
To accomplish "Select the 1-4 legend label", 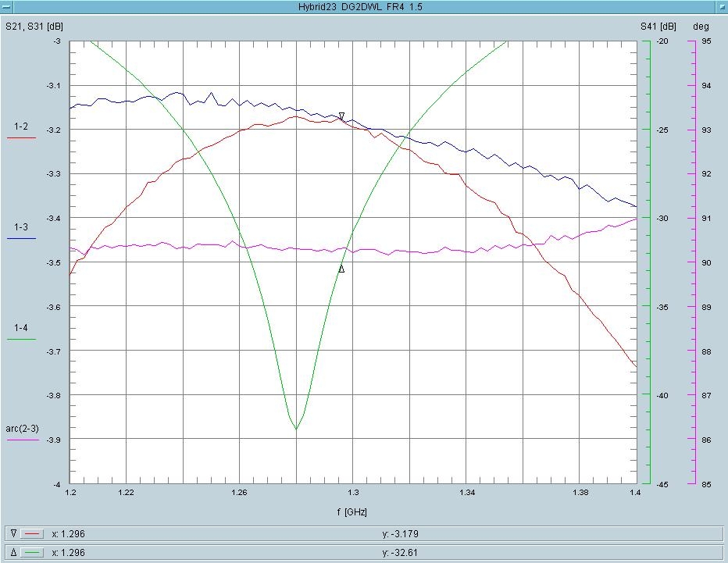I will coord(21,328).
